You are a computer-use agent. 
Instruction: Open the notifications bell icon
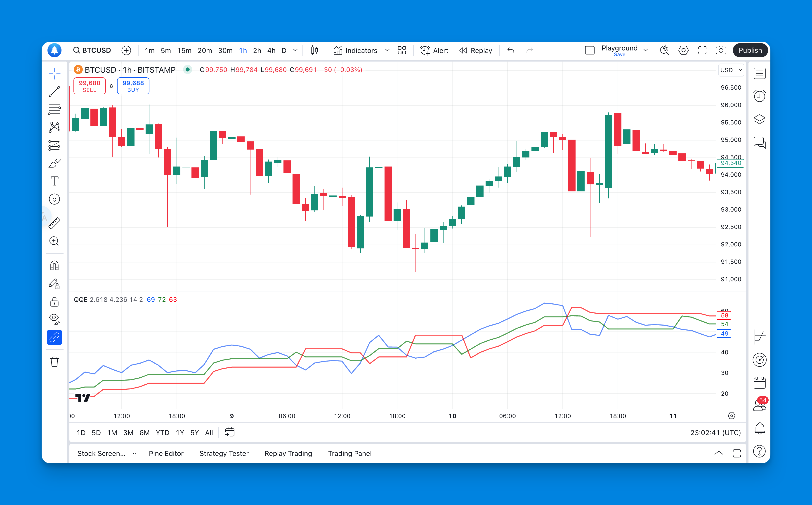pos(760,428)
